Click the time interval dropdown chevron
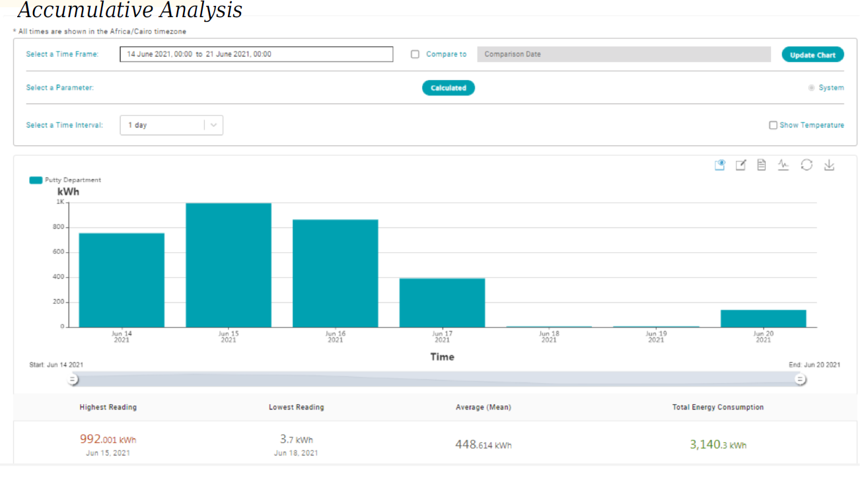The width and height of the screenshot is (868, 484). [x=213, y=125]
